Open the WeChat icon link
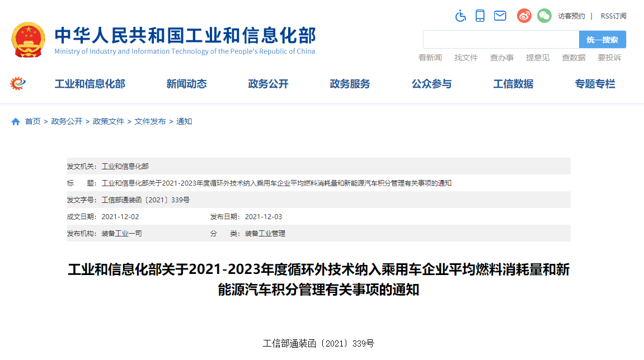The width and height of the screenshot is (644, 360). coord(544,16)
